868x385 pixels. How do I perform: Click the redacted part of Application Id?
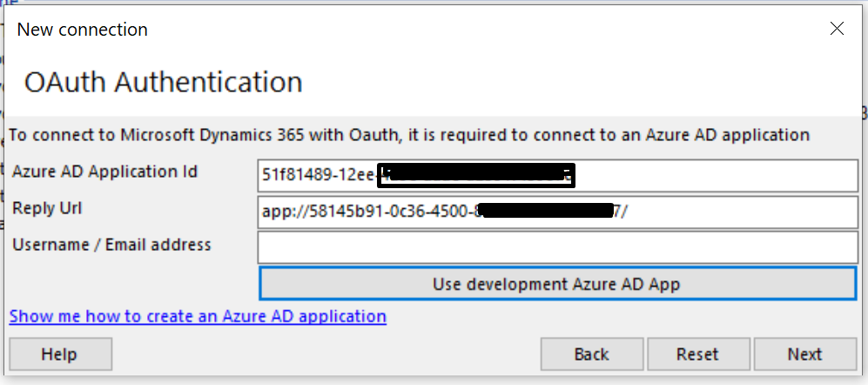(476, 176)
